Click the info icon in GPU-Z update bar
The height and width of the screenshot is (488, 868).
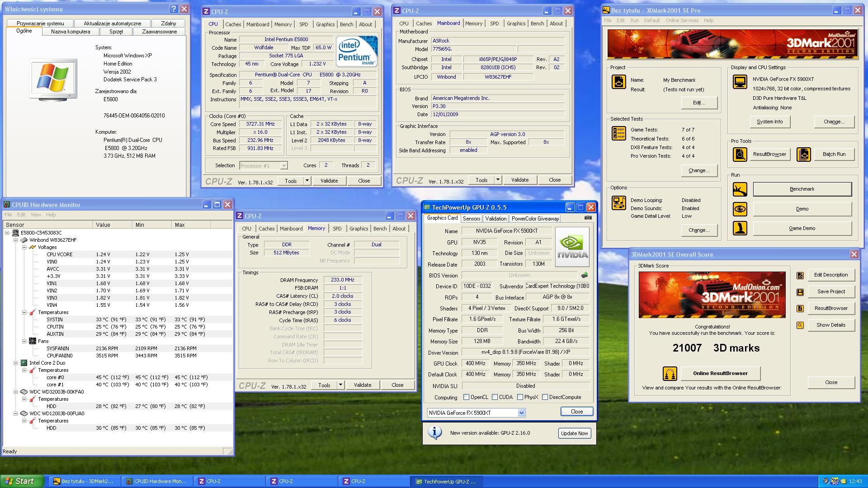435,432
